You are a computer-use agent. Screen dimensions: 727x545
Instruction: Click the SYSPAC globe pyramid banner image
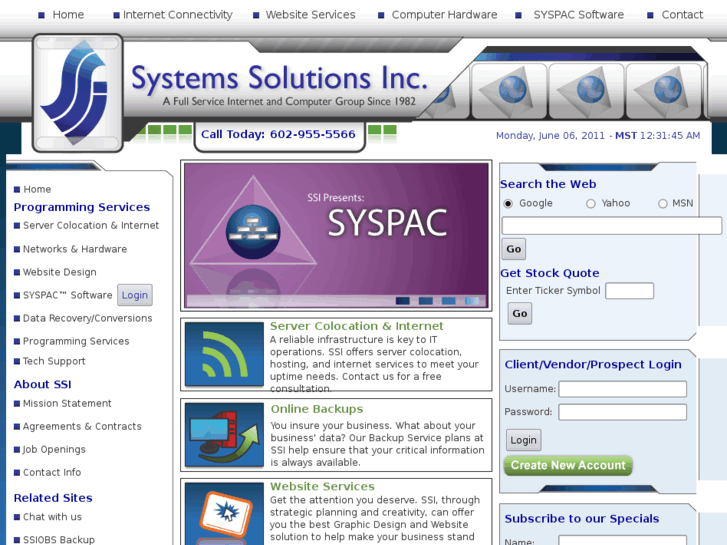[336, 236]
